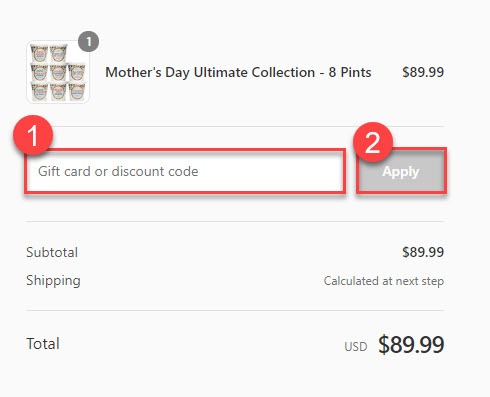Click the divider line below the product row
This screenshot has width=490, height=397.
(x=235, y=126)
